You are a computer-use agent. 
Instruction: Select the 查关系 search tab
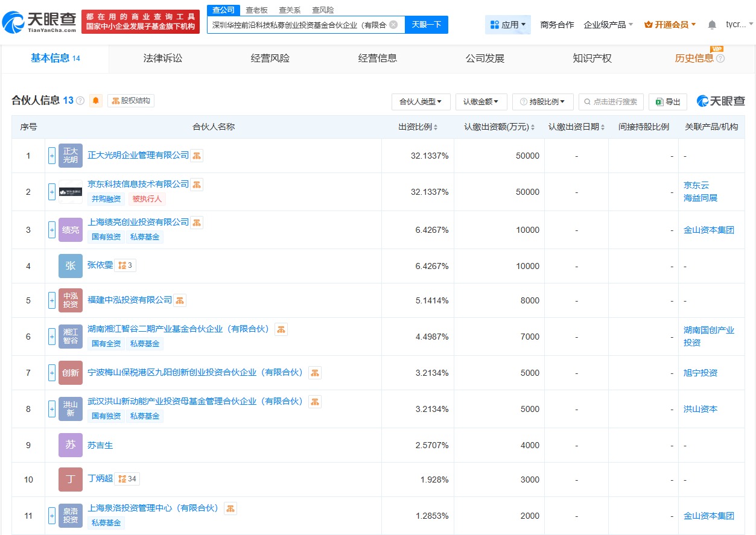290,10
